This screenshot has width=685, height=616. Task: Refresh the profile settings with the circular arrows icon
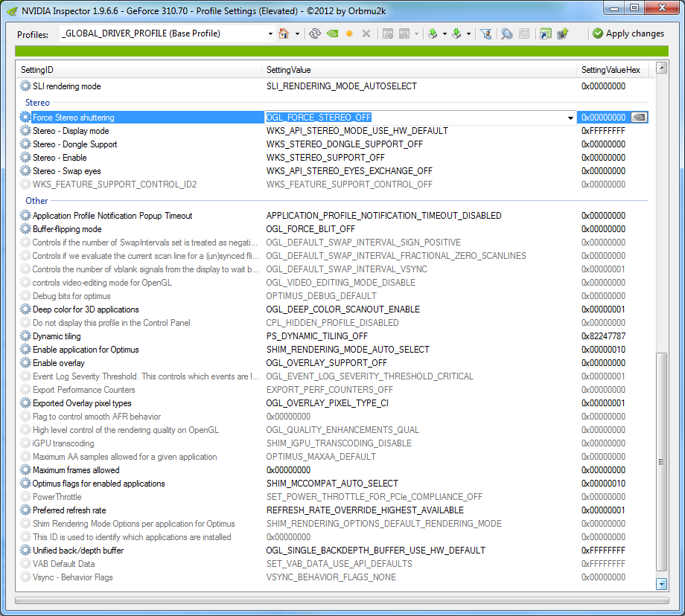(315, 33)
